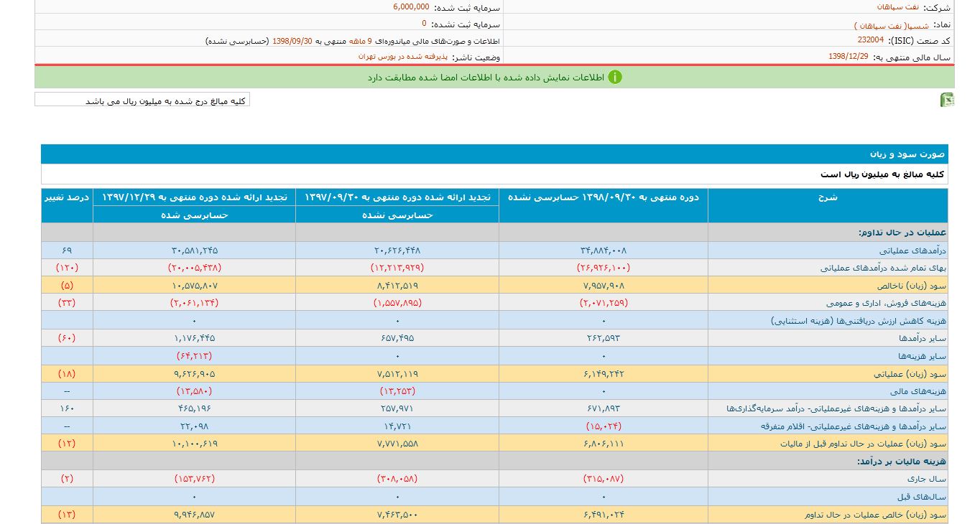The height and width of the screenshot is (524, 980).
Task: Click the row label 'سایر درآمدها'
Action: pos(923,338)
